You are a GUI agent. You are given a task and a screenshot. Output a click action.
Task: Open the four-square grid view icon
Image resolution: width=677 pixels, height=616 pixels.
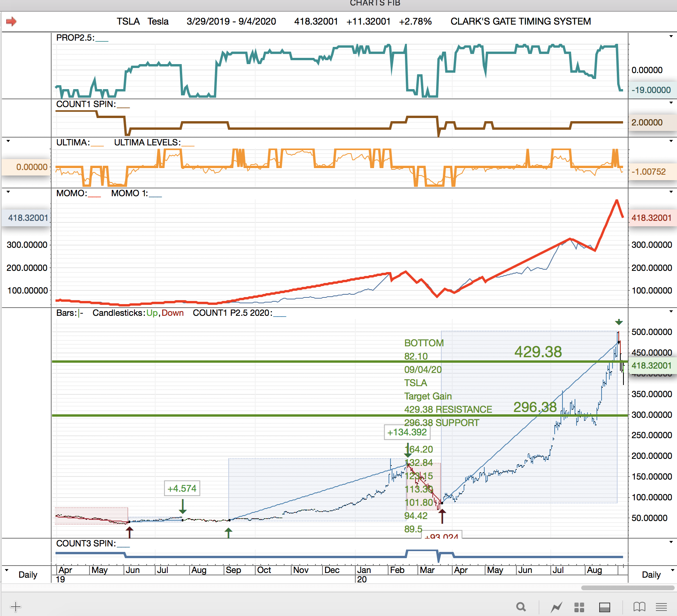[579, 607]
